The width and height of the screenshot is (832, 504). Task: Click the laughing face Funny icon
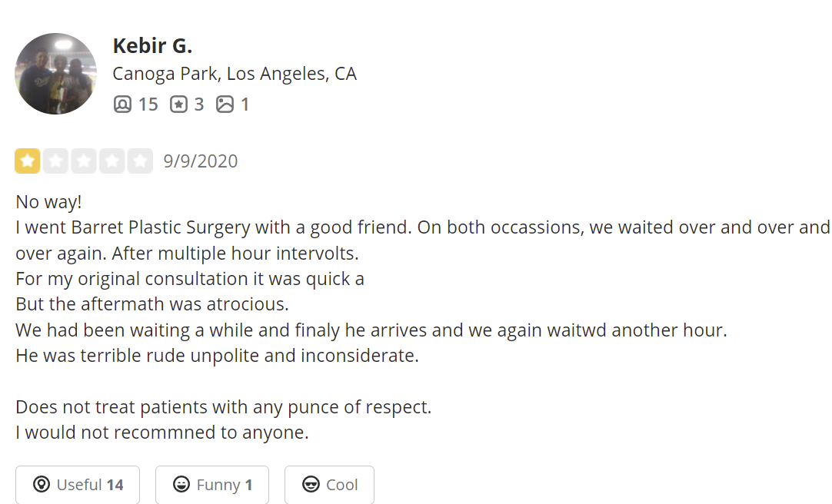181,485
